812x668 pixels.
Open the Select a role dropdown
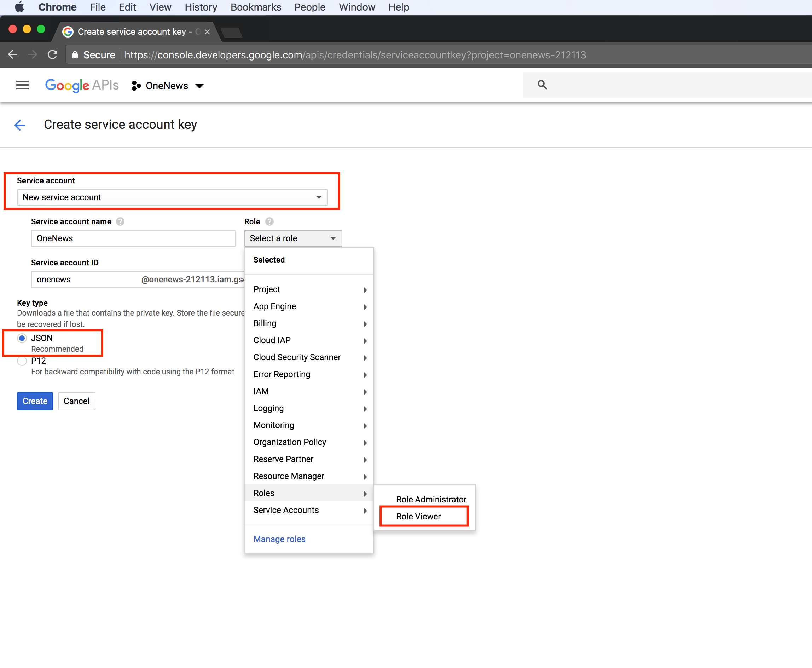pyautogui.click(x=293, y=238)
